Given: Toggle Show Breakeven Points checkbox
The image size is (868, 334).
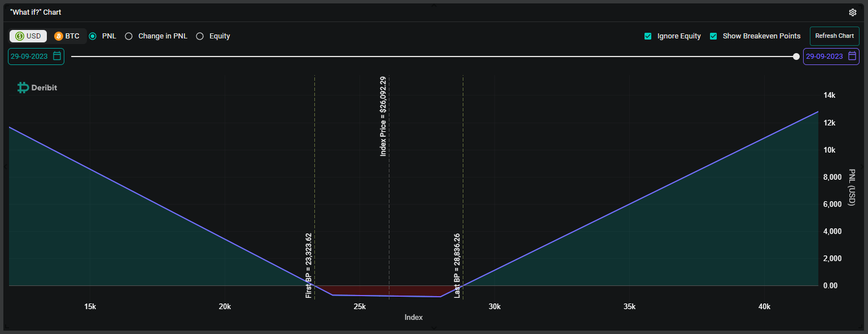Looking at the screenshot, I should [x=713, y=36].
